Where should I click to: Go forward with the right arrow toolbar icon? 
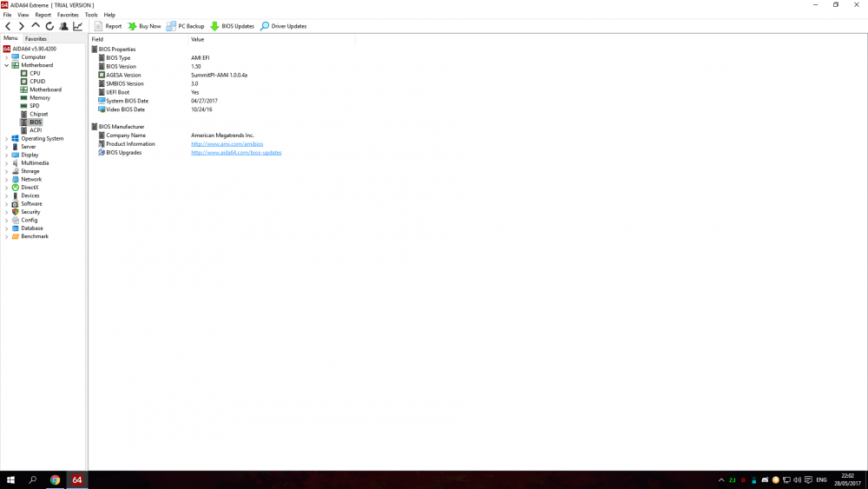[x=22, y=26]
